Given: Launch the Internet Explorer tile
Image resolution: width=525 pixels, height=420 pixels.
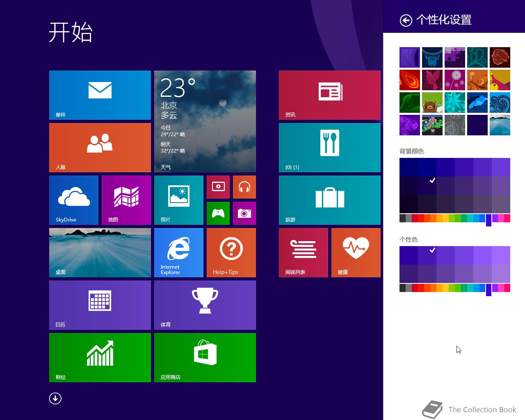Looking at the screenshot, I should tap(179, 253).
